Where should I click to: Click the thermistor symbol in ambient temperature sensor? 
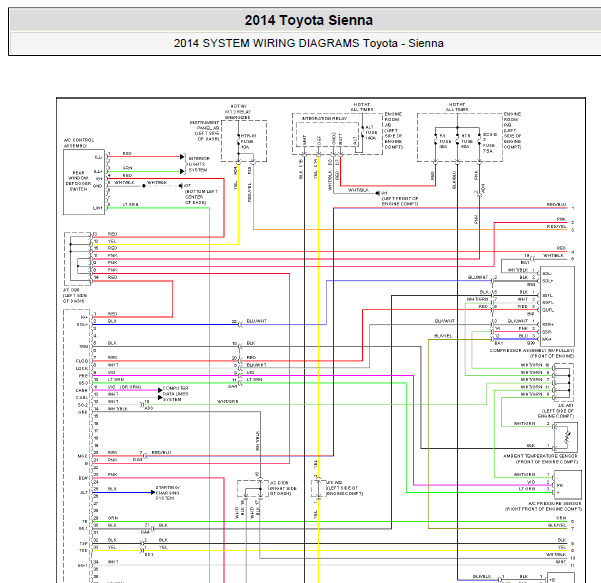[566, 437]
